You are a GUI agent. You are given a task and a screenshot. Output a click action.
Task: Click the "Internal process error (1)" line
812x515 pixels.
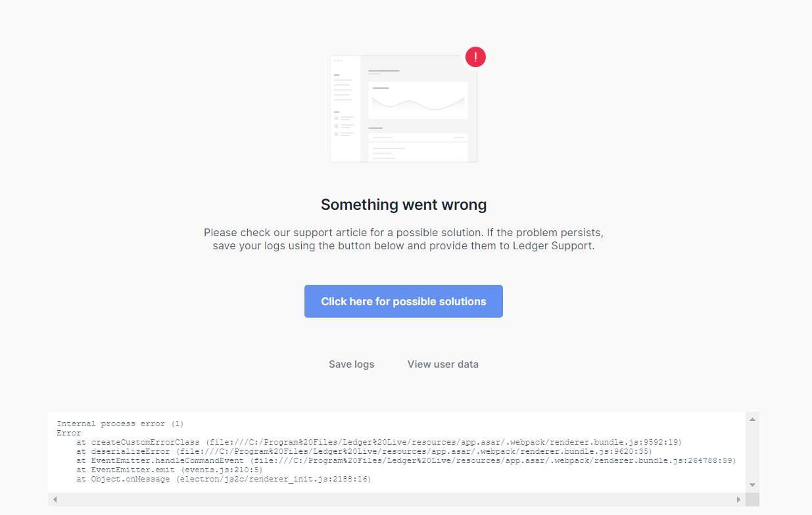(120, 424)
